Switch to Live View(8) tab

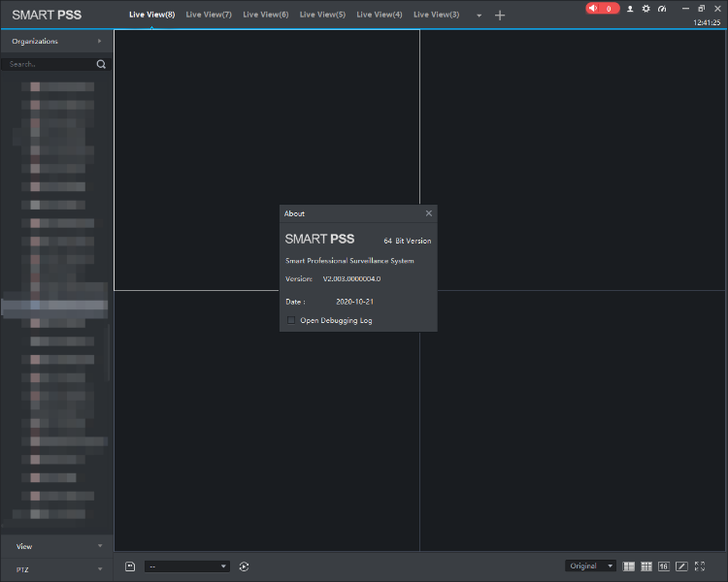(151, 15)
